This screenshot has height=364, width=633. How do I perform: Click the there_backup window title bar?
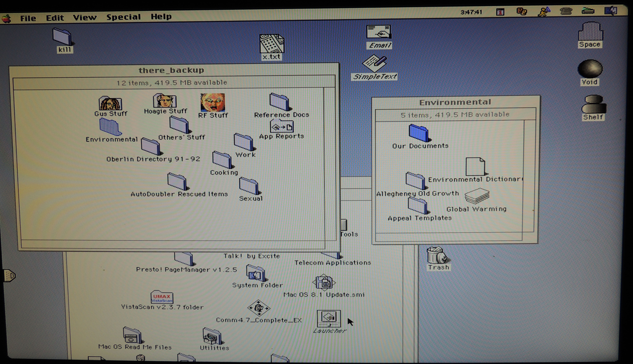pyautogui.click(x=171, y=70)
